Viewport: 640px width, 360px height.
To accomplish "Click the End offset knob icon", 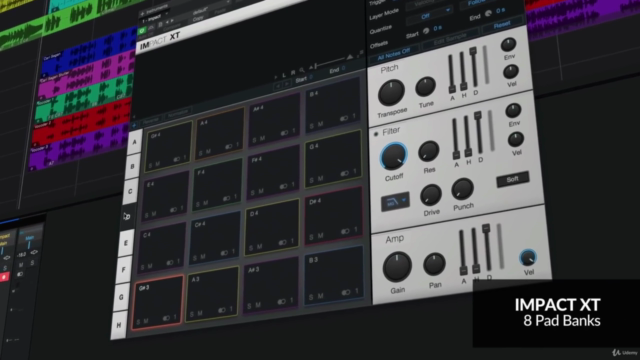I will coord(488,14).
